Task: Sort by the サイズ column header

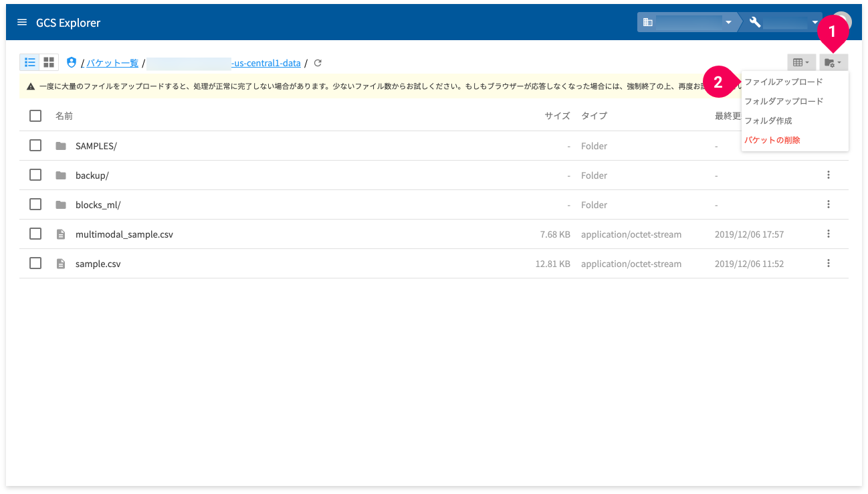Action: pos(557,116)
